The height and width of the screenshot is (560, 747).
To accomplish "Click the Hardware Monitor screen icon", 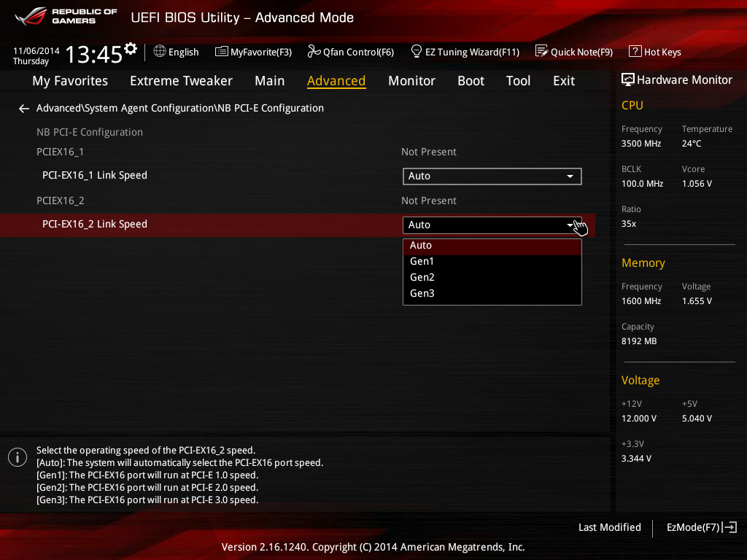I will point(627,80).
